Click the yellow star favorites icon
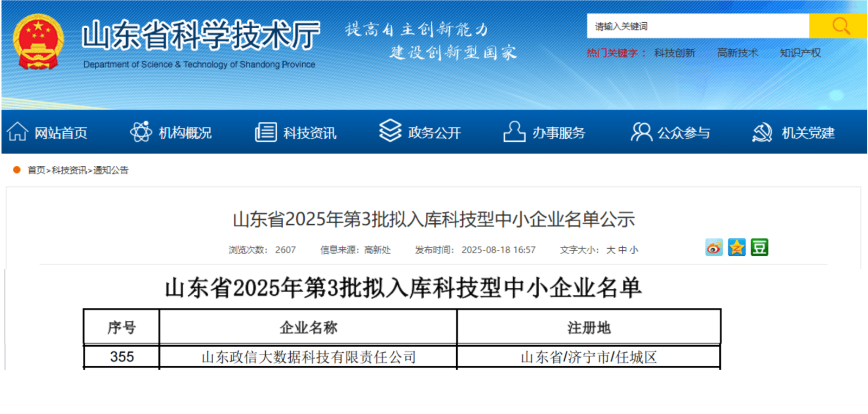This screenshot has height=414, width=868. click(x=737, y=248)
